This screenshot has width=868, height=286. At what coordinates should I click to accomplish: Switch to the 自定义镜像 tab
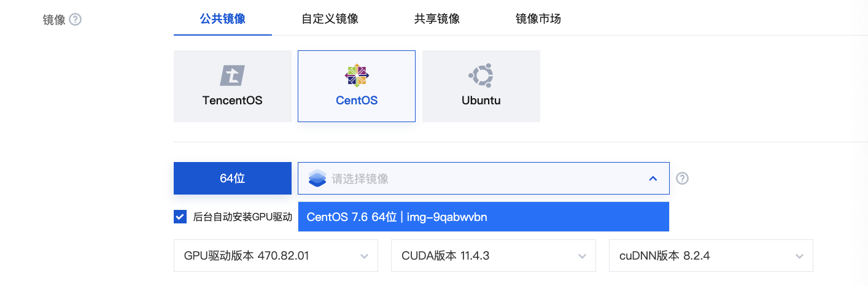point(330,18)
